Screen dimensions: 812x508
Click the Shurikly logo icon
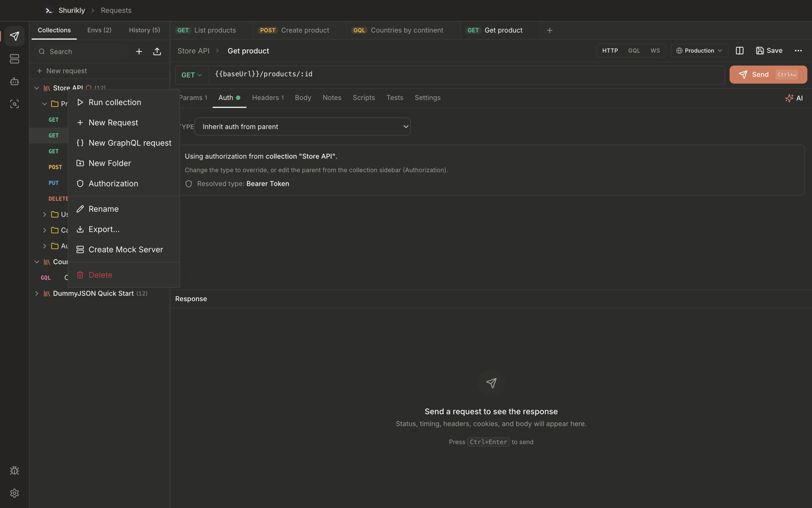(49, 10)
